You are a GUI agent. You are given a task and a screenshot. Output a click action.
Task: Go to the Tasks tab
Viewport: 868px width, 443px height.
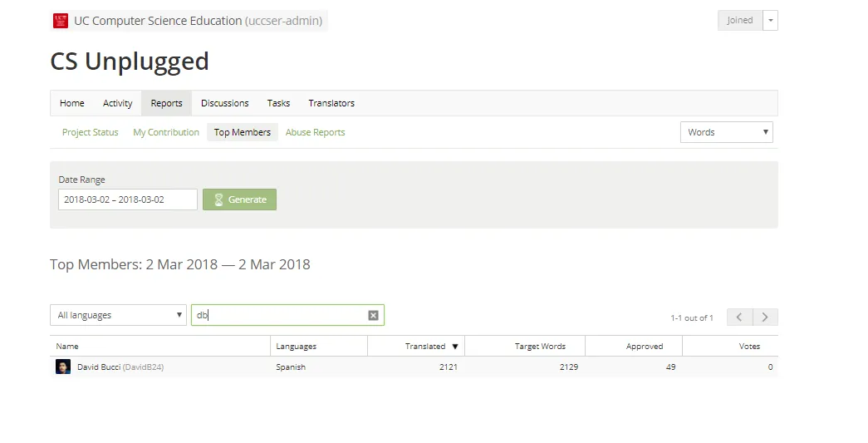coord(278,103)
